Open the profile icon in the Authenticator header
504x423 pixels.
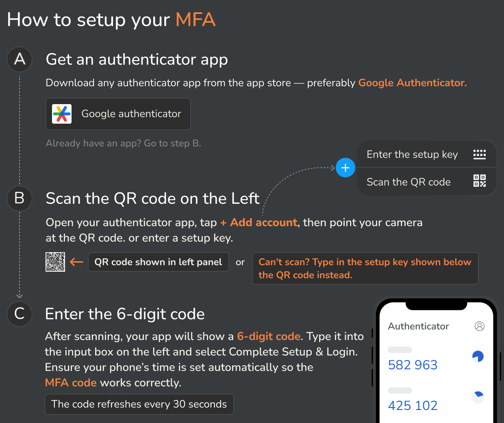point(480,326)
